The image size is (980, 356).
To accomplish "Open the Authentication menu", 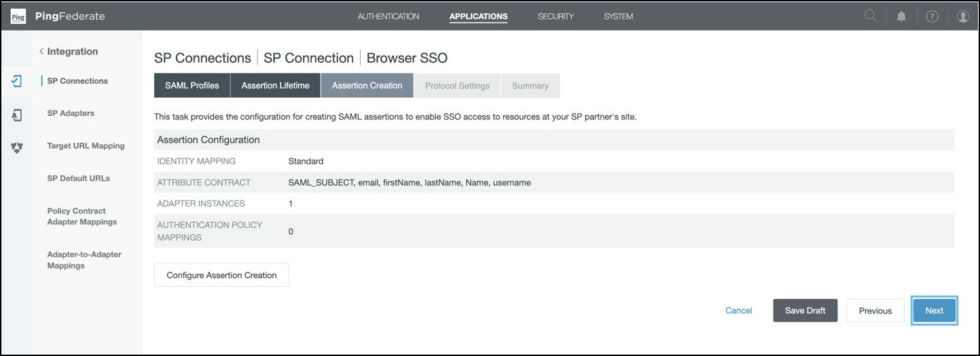I will (x=388, y=16).
